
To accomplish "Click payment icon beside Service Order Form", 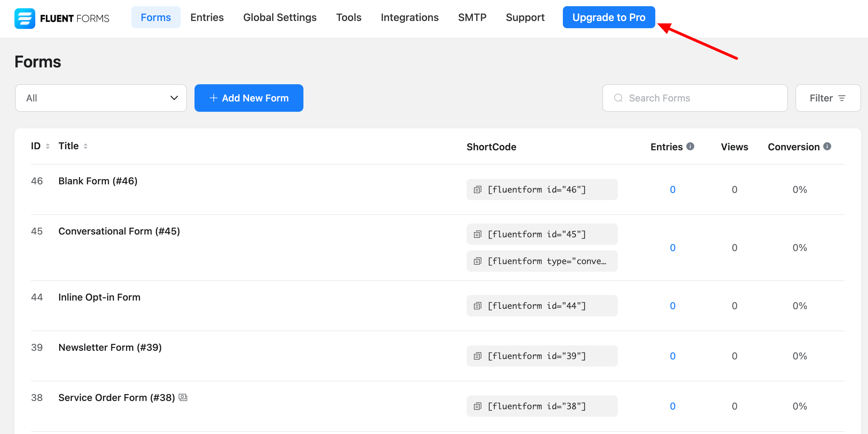I will click(x=183, y=398).
